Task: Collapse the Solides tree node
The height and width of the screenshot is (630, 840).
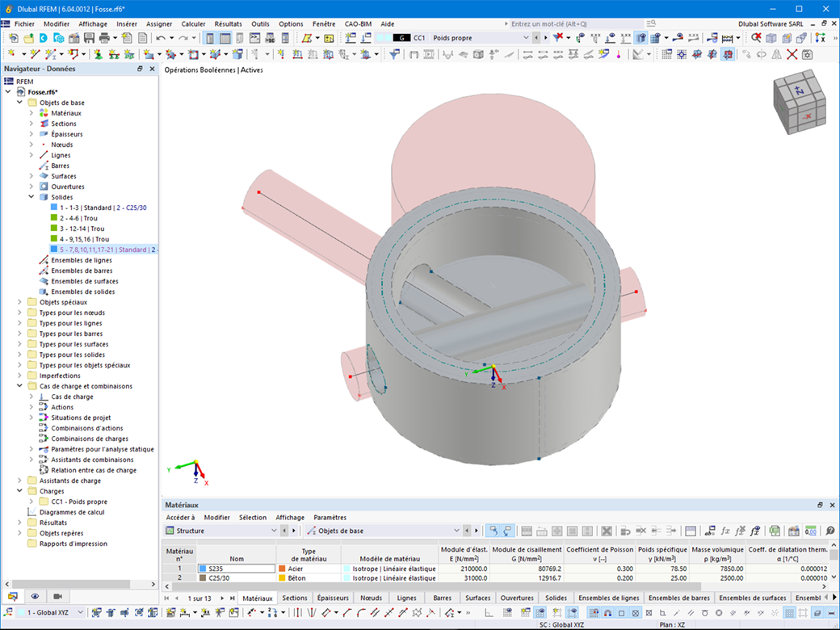Action: 31,197
